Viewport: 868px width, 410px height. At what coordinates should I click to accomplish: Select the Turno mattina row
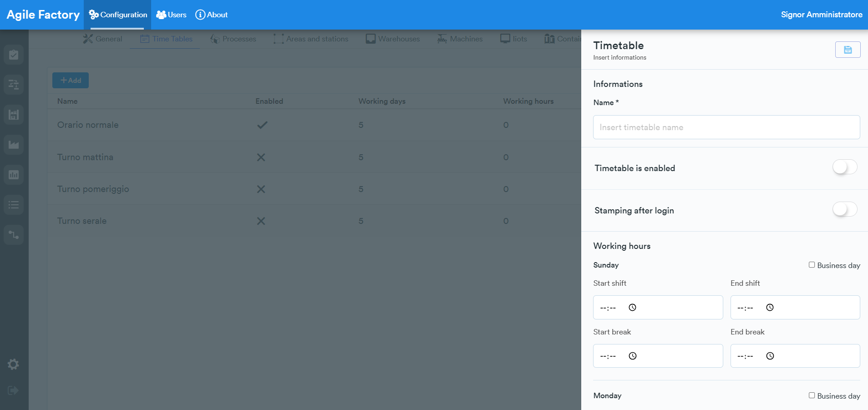314,157
